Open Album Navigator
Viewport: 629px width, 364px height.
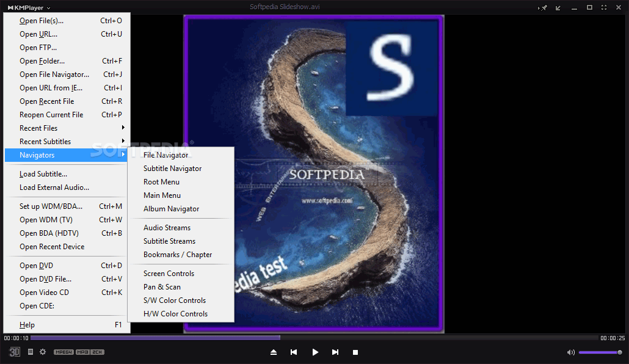(181, 209)
